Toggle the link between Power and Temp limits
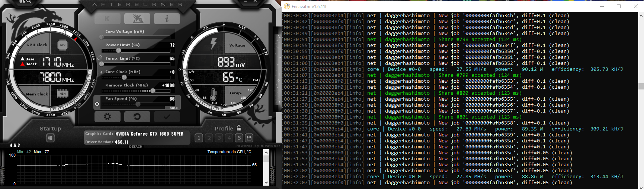Screen dimensions: 644x189 99,58
